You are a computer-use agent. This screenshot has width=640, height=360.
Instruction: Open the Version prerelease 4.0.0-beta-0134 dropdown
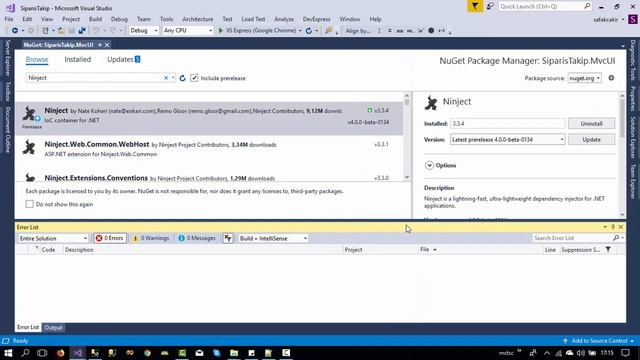(x=508, y=140)
